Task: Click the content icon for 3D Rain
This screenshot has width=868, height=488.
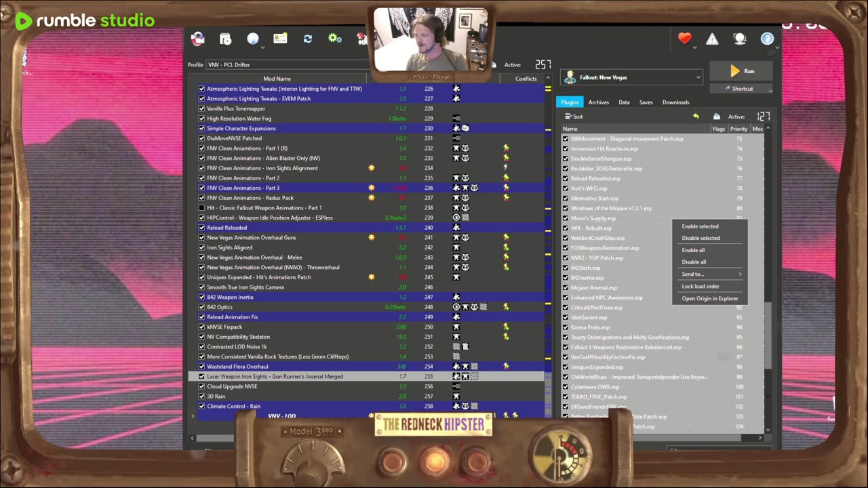Action: 456,396
